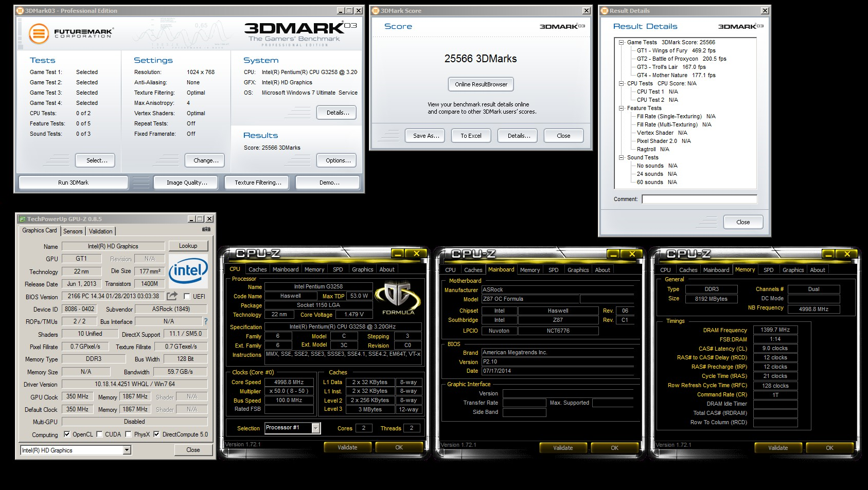Collapse the Game Tests tree node

tap(622, 43)
